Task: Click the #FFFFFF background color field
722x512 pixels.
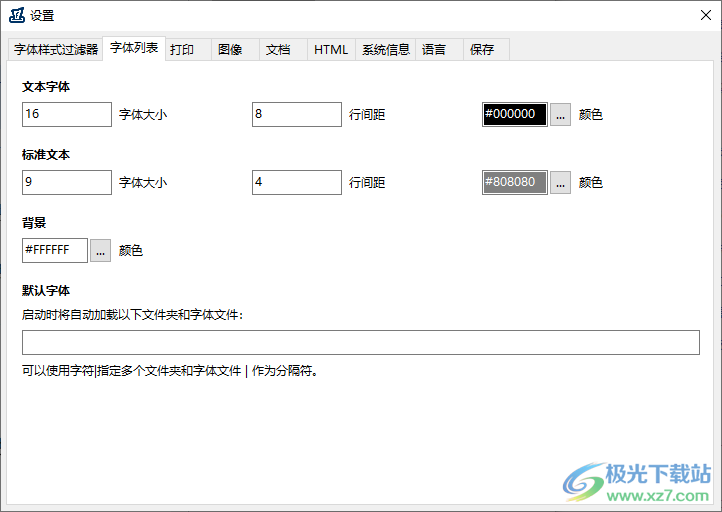Action: [55, 250]
